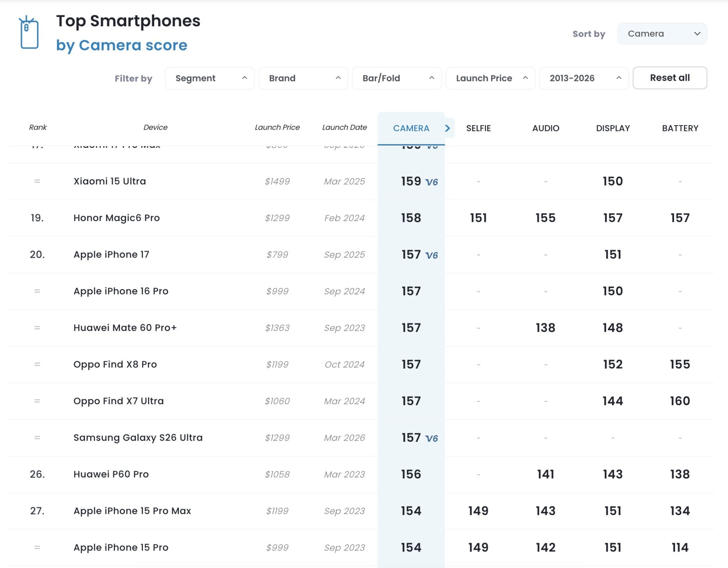The image size is (728, 568).
Task: Click the 155 battery score of Oppo Find X8 Pro
Action: tap(680, 364)
